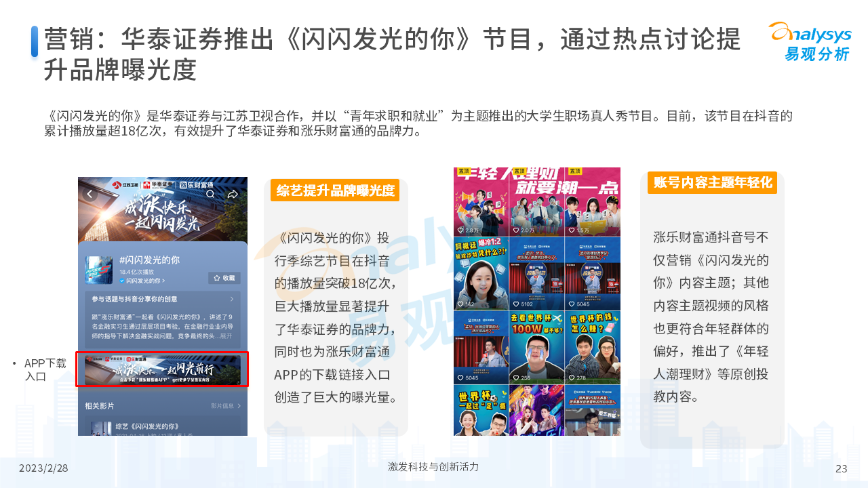The height and width of the screenshot is (488, 868).
Task: Expand the 参与话题与抖音分享你的创意 chevron
Action: point(232,299)
